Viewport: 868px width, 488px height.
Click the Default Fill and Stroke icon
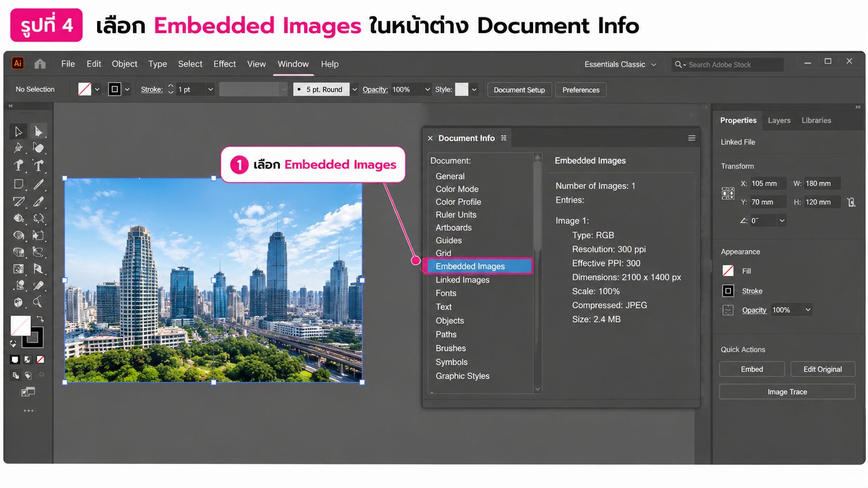click(13, 343)
